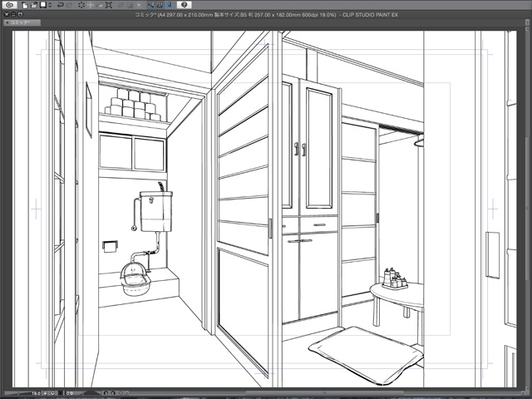Save the document with toolbar icon

pos(42,5)
